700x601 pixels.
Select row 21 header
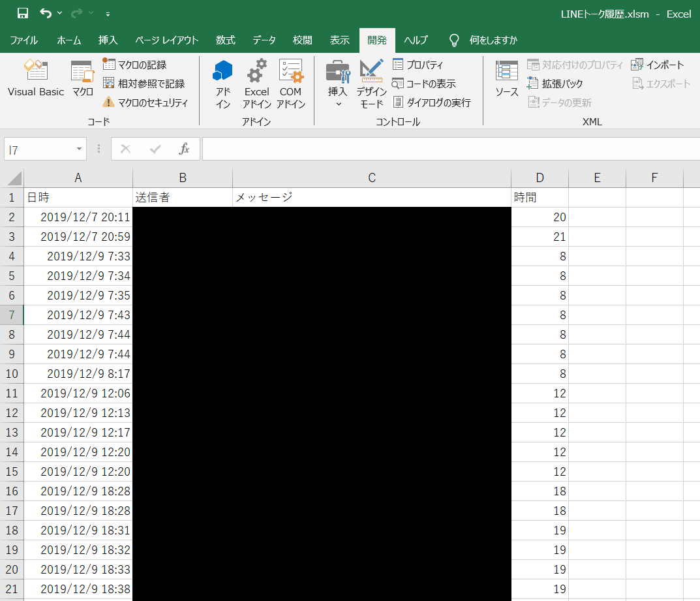[12, 589]
